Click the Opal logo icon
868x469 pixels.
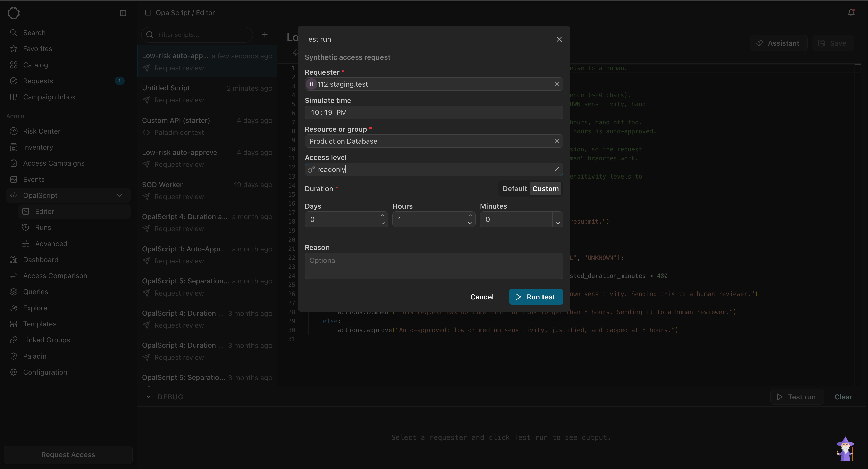click(14, 13)
